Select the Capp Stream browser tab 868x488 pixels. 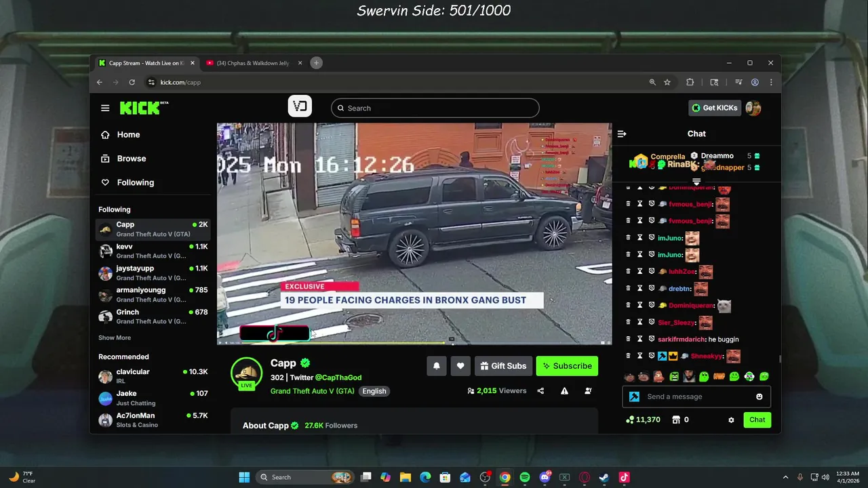146,63
